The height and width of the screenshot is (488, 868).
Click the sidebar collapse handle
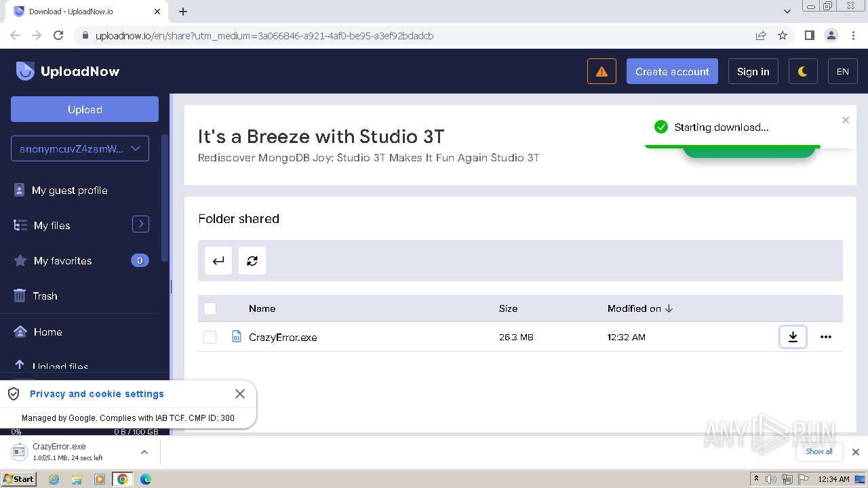[x=171, y=287]
